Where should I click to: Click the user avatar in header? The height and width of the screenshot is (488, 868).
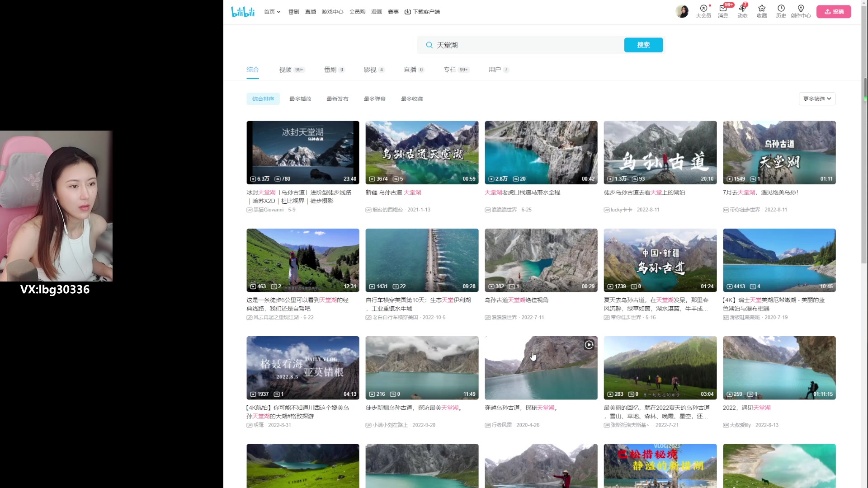click(x=682, y=11)
